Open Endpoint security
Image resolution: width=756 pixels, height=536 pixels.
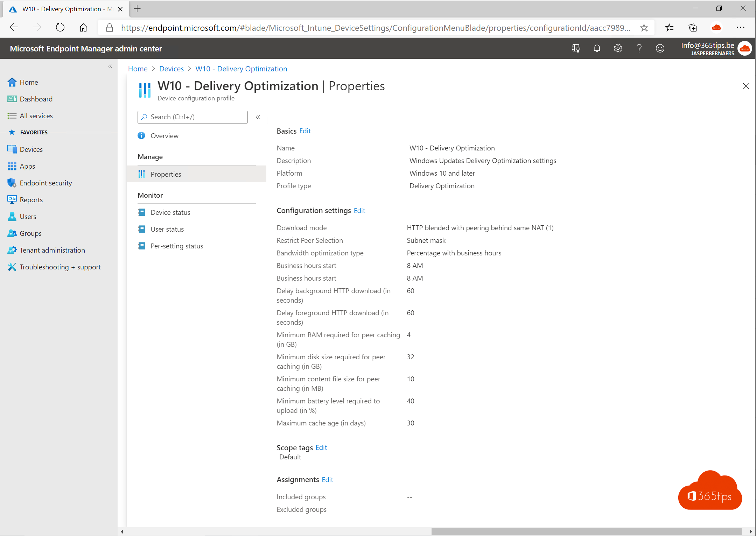45,183
